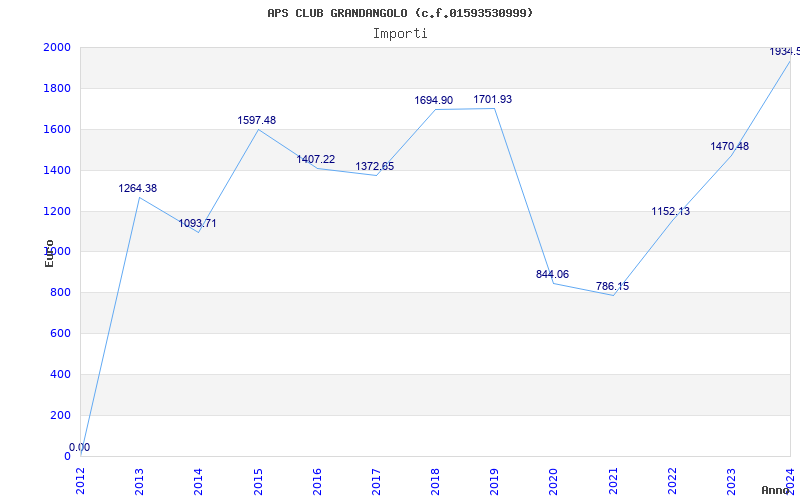Click the 2017 x-axis year label
Screen dimensions: 800x500
click(x=376, y=481)
